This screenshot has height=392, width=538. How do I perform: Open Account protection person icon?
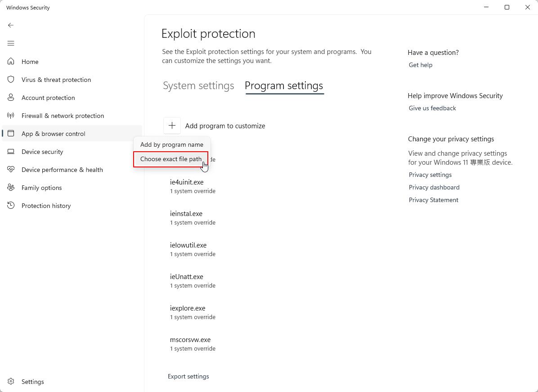[x=11, y=98]
